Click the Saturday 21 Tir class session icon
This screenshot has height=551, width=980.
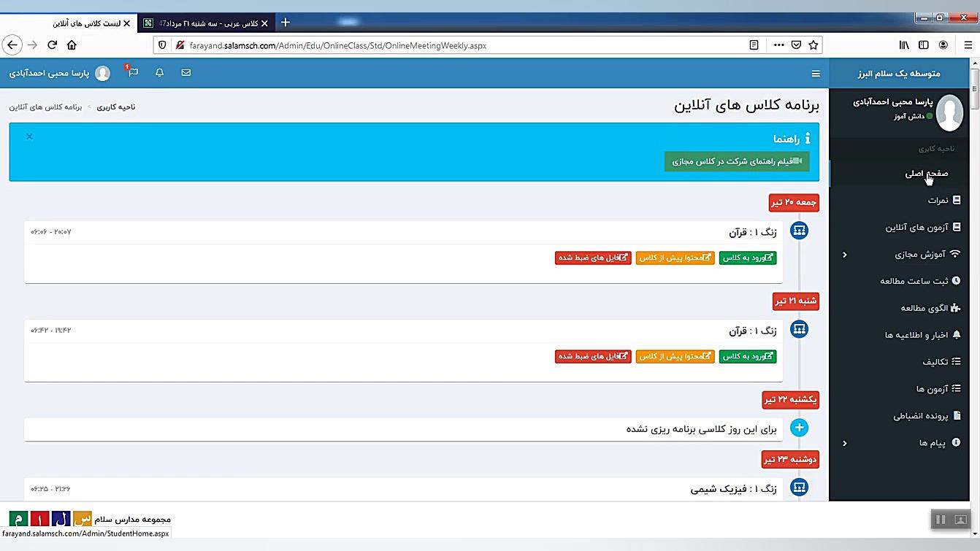pos(800,329)
